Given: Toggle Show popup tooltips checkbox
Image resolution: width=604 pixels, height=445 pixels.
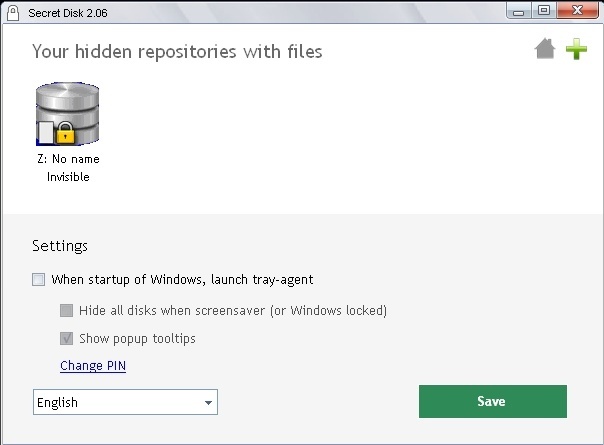Looking at the screenshot, I should [66, 338].
